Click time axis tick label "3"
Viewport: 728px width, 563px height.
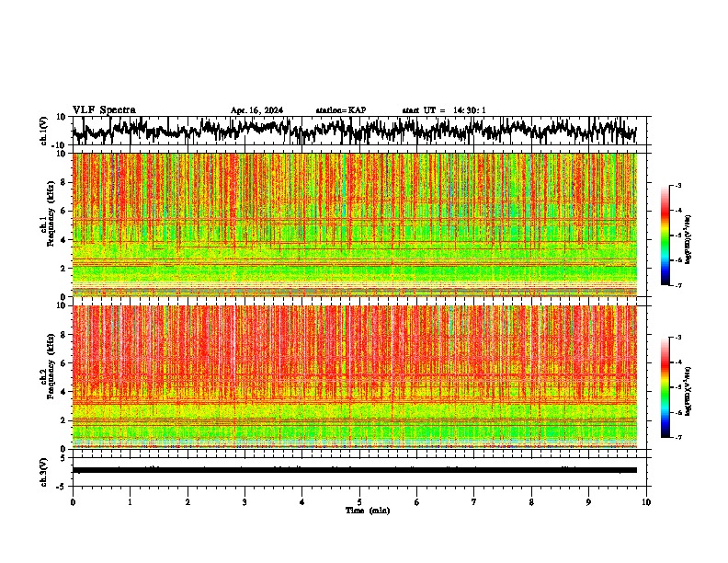(245, 502)
